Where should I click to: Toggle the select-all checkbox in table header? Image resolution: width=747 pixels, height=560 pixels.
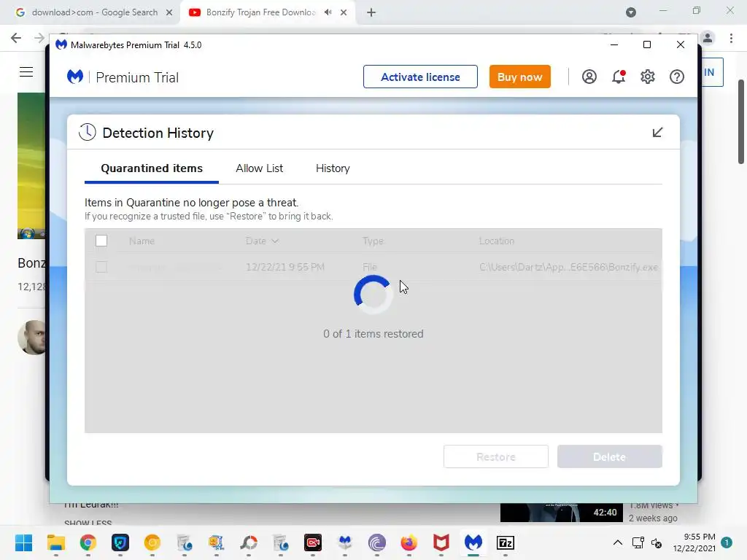tap(101, 241)
